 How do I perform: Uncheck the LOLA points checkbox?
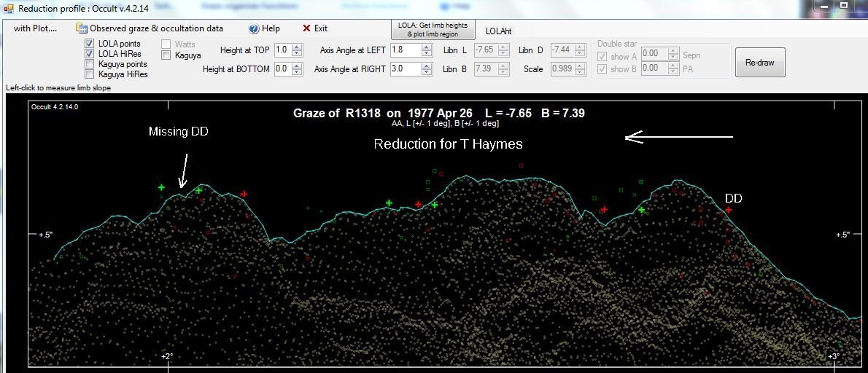(90, 44)
